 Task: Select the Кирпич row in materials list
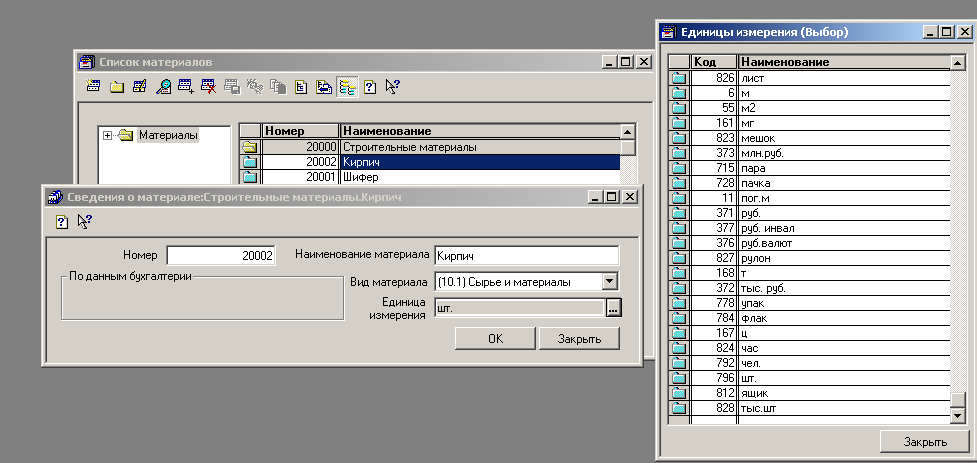441,162
